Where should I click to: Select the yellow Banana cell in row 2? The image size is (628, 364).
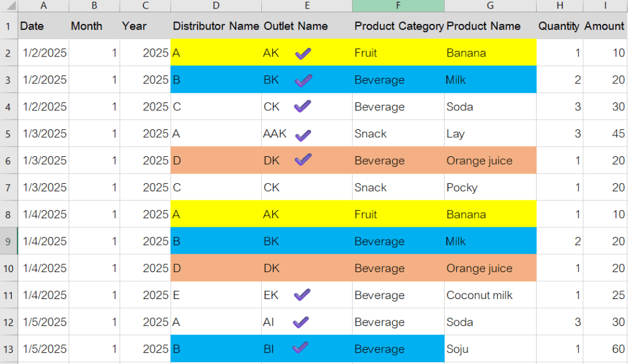pos(490,53)
